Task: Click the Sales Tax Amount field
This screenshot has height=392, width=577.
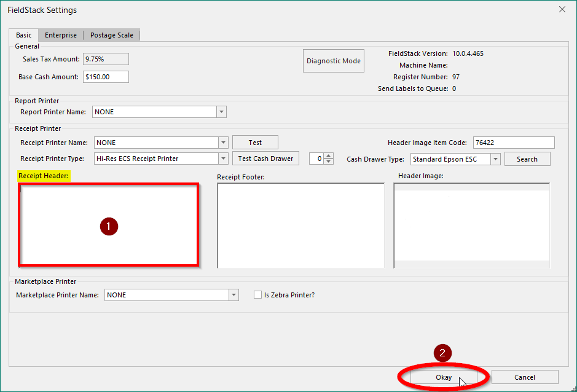Action: coord(106,59)
